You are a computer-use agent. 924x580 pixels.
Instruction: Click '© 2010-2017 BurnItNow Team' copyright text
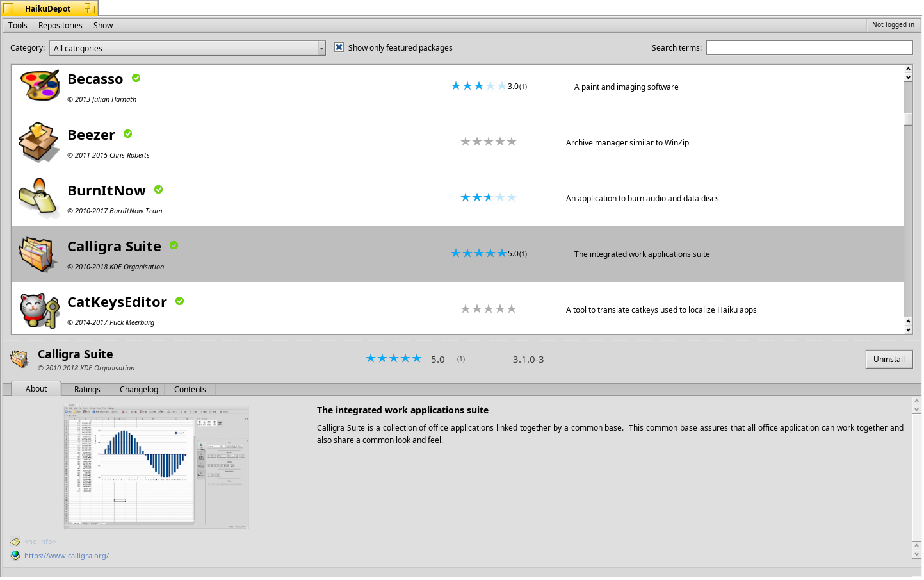click(115, 211)
